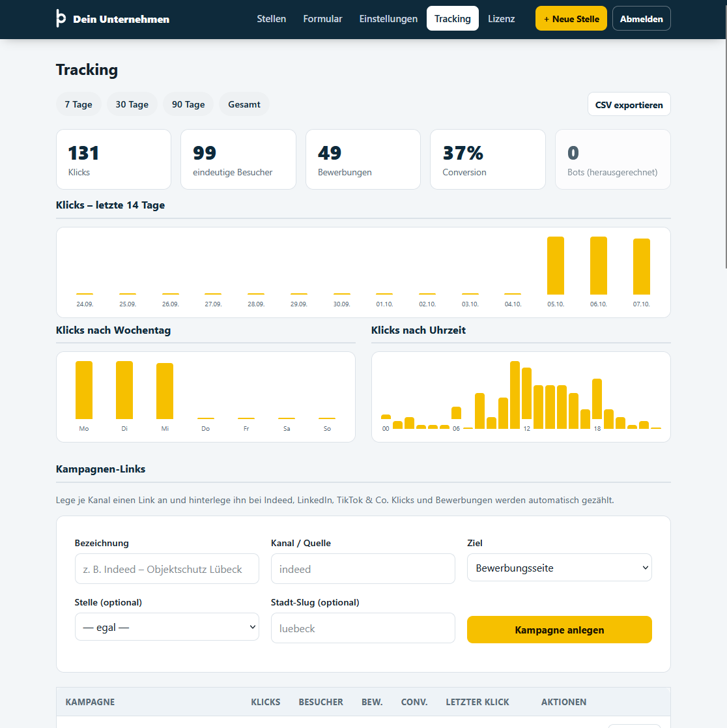Click the KLICKS column header

(265, 702)
